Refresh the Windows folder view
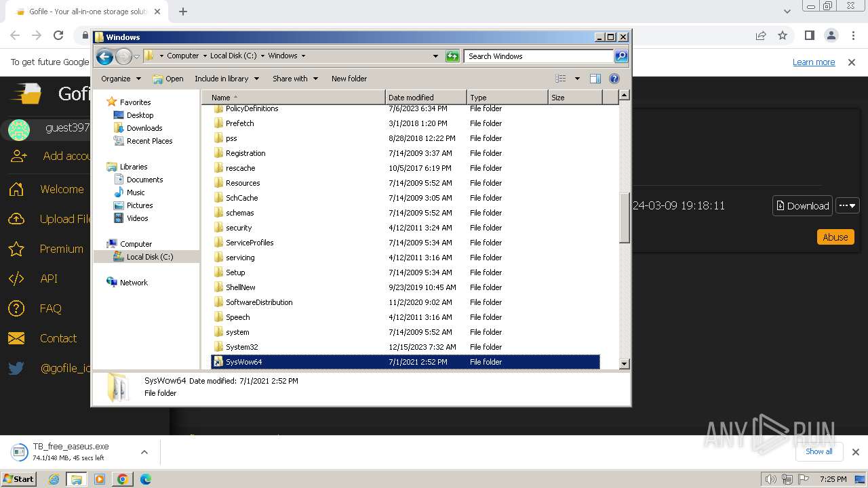Image resolution: width=868 pixels, height=488 pixels. click(452, 56)
